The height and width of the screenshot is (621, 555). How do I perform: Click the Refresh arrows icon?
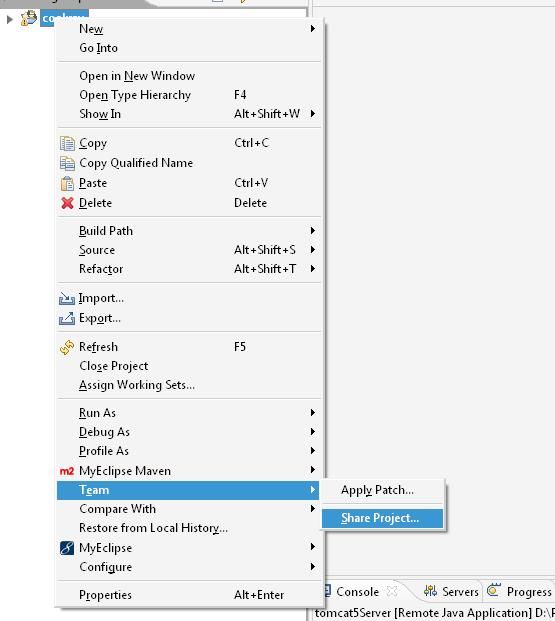point(67,347)
